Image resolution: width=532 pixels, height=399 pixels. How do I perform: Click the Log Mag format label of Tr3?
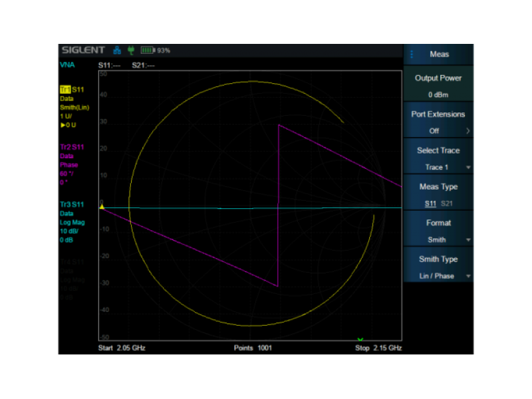(x=72, y=222)
